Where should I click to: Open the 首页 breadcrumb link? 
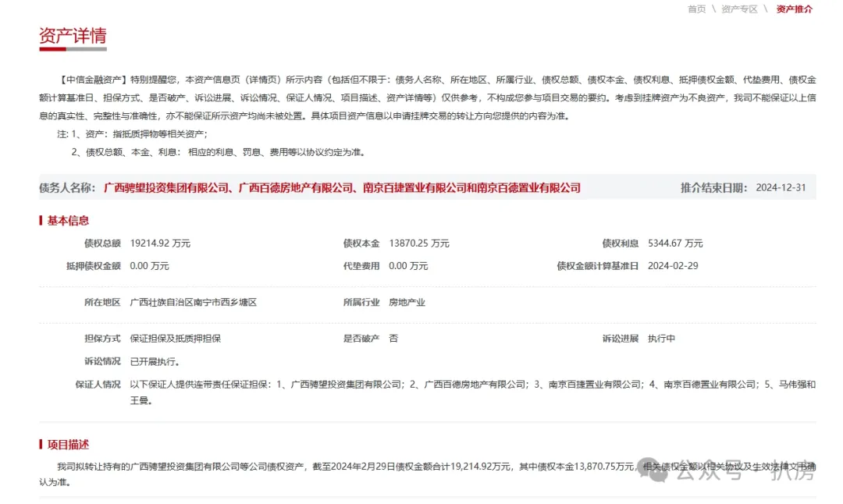[696, 9]
